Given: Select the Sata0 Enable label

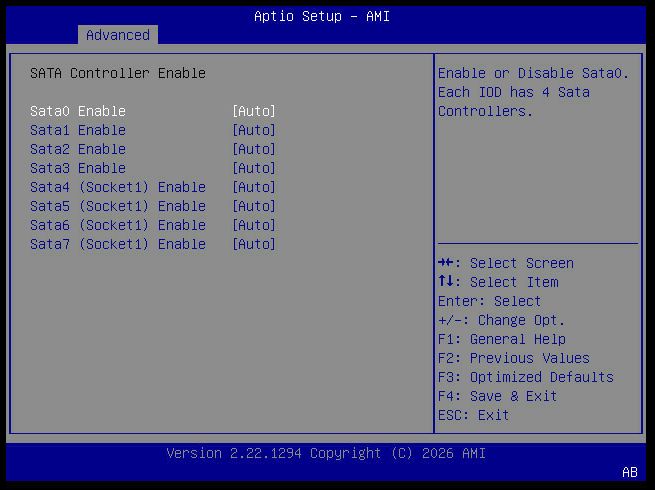Looking at the screenshot, I should pos(78,111).
